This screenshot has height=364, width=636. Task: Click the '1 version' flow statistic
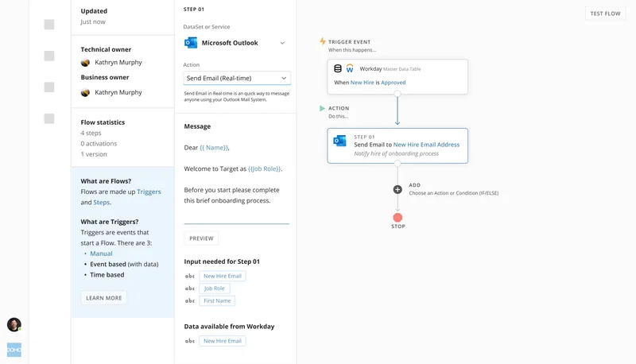94,154
